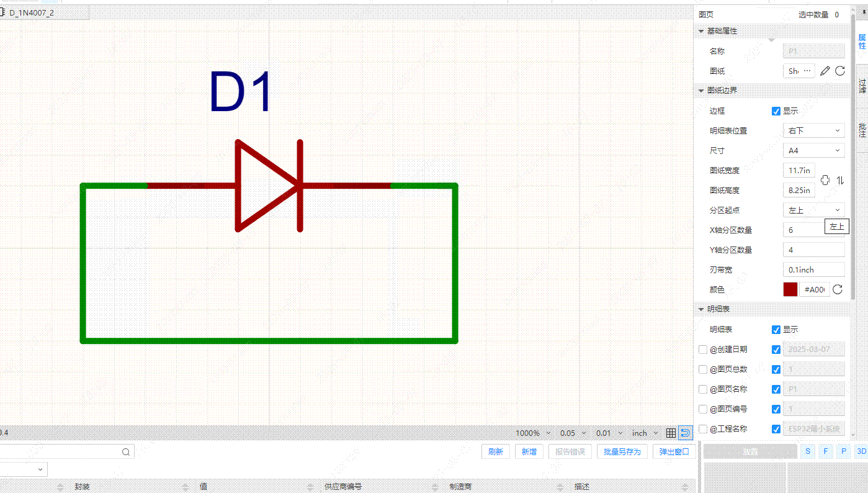This screenshot has height=493, width=868.
Task: Toggle the 明细表 显示 checkbox
Action: [x=776, y=330]
